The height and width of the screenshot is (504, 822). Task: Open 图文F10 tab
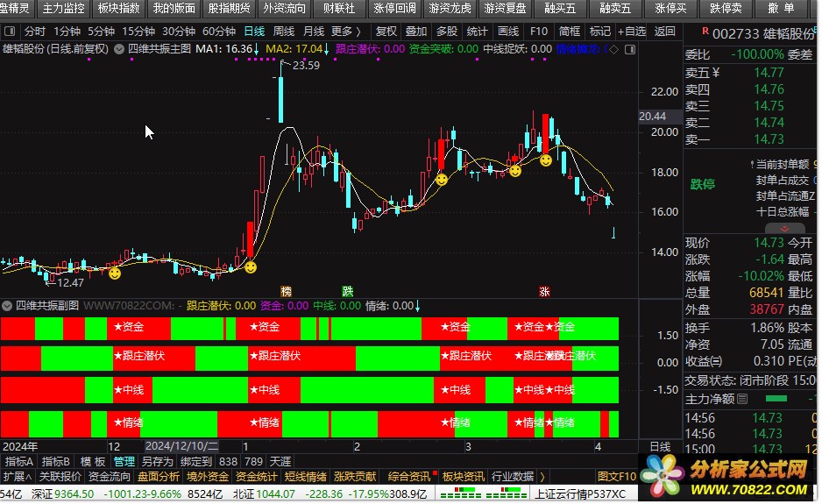pos(617,477)
